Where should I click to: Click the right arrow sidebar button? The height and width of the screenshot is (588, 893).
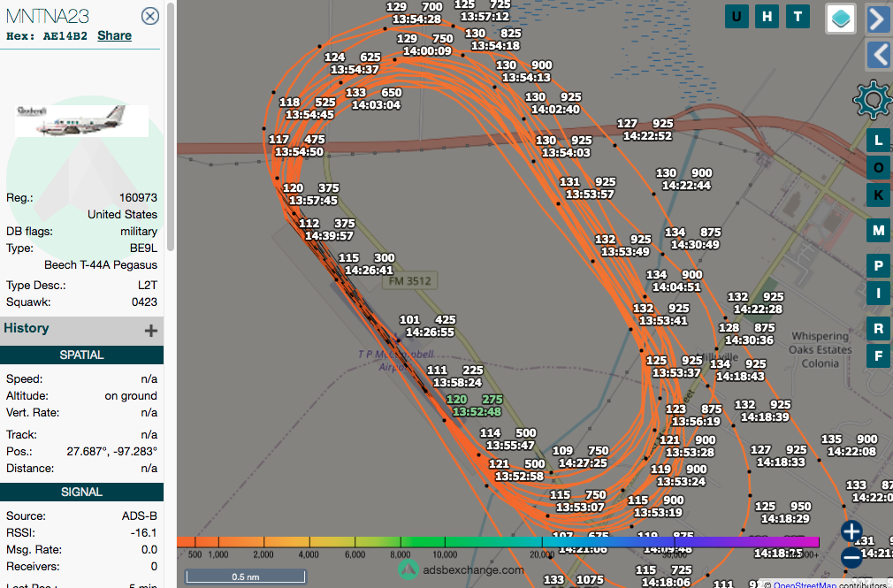tap(879, 19)
